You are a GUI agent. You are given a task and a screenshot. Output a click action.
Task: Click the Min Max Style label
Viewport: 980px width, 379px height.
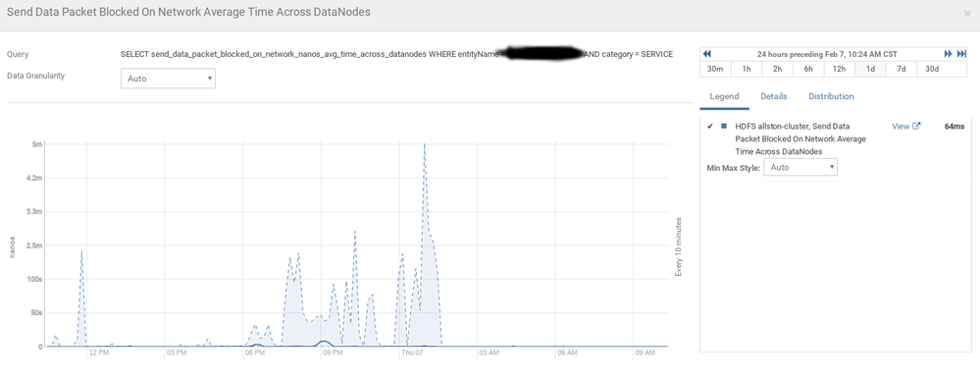[x=733, y=168]
